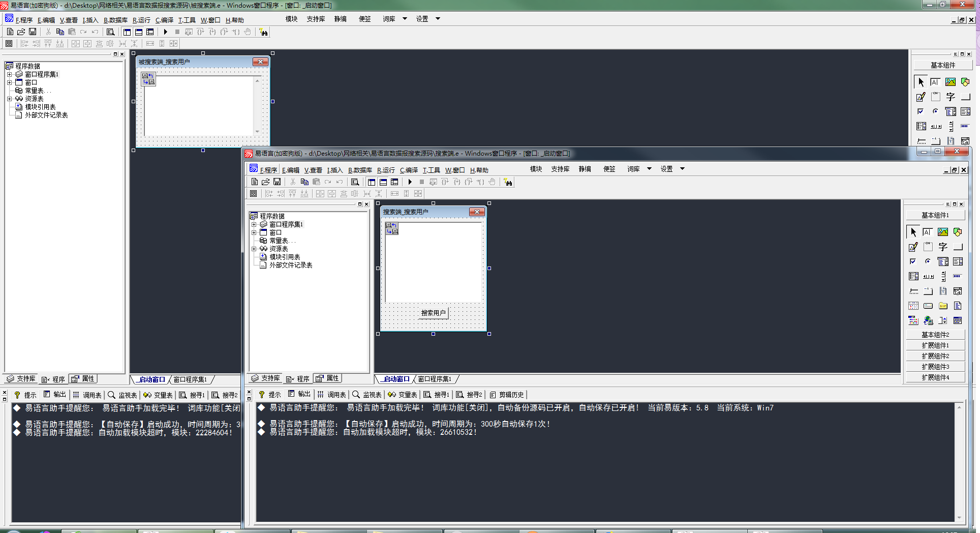Image resolution: width=980 pixels, height=533 pixels.
Task: Open 扩展组件3 component group
Action: (935, 367)
